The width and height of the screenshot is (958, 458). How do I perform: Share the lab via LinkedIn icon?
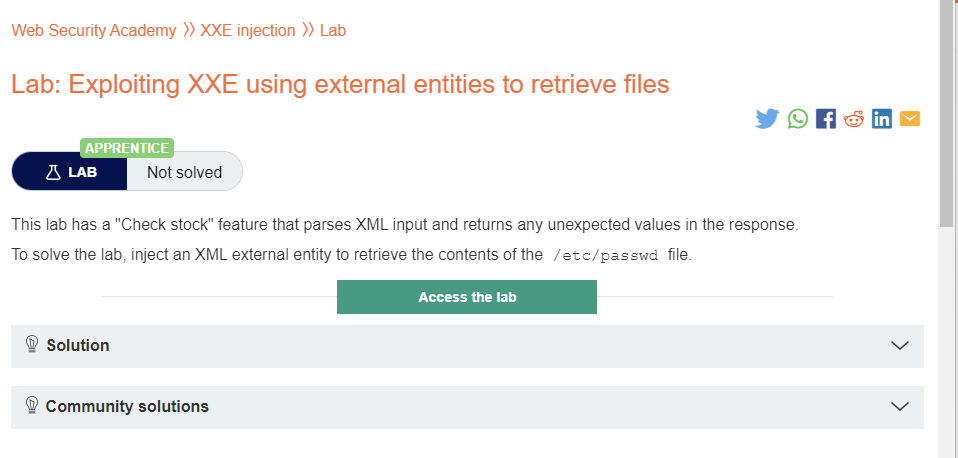coord(882,118)
